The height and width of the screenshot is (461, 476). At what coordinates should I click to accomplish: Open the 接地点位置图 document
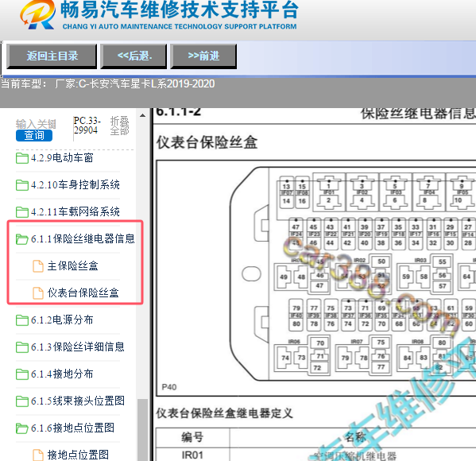coord(78,455)
